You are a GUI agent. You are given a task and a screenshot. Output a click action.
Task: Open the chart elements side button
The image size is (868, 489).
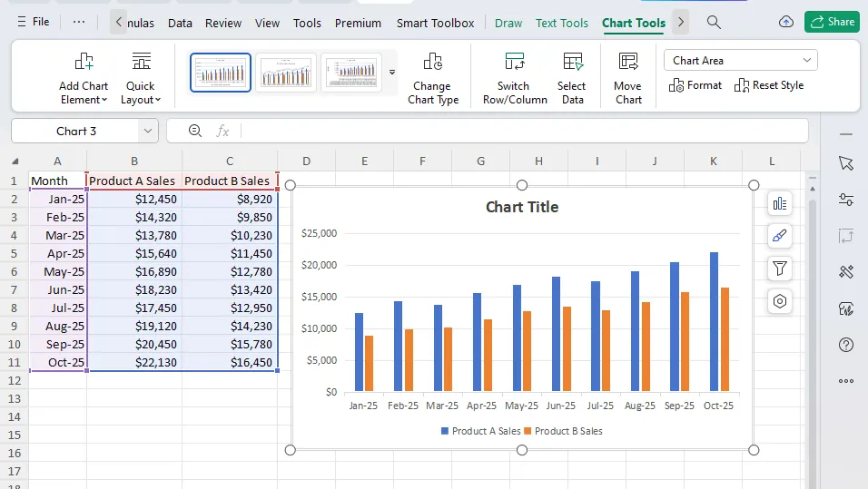(779, 204)
